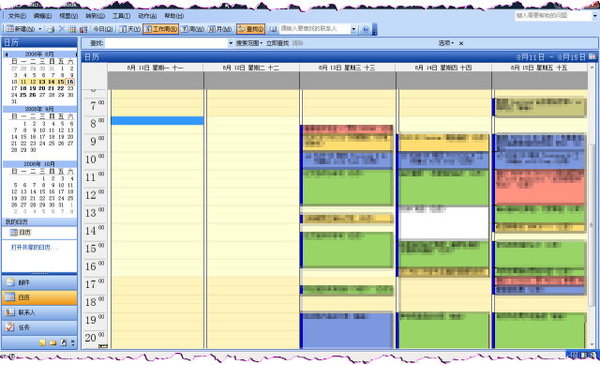Click the 立即查找 find now button

[277, 43]
